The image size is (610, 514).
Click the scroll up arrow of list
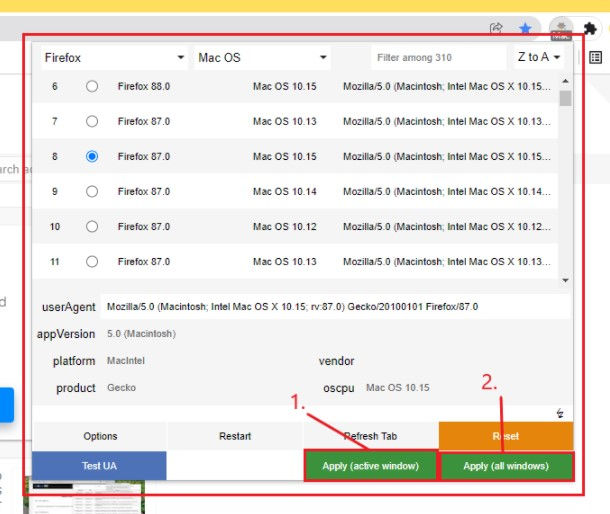566,81
